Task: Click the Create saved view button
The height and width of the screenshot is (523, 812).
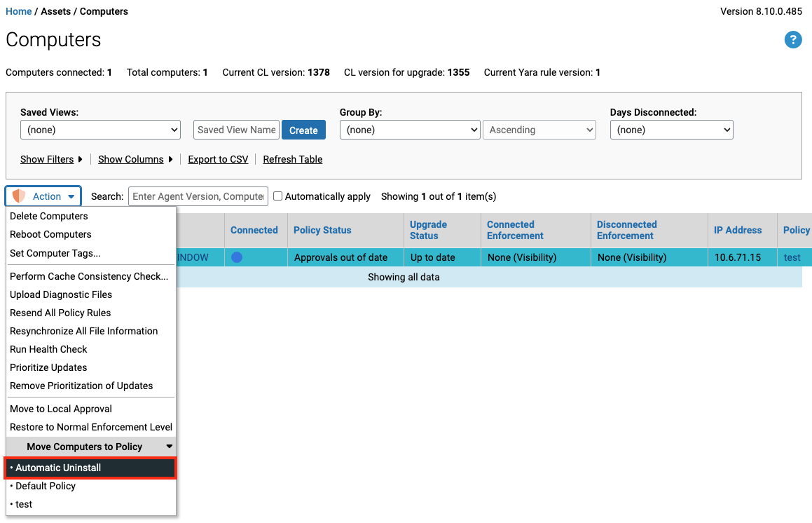Action: pyautogui.click(x=303, y=130)
